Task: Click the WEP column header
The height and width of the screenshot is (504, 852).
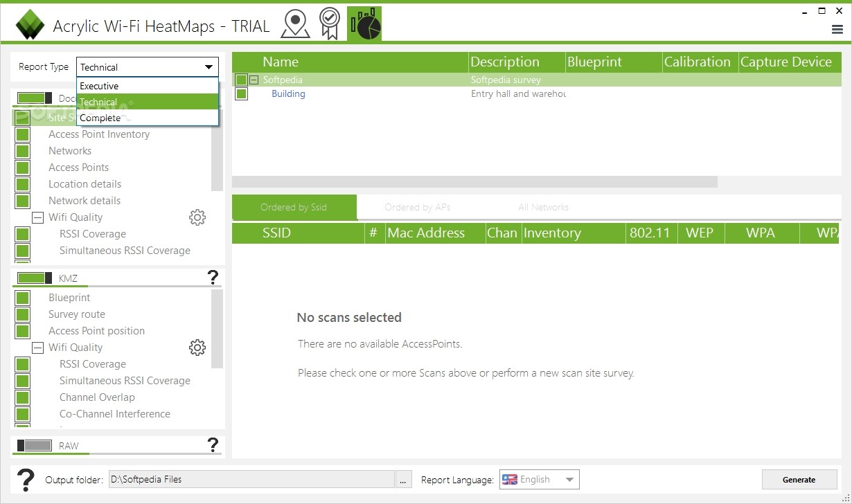Action: tap(701, 233)
